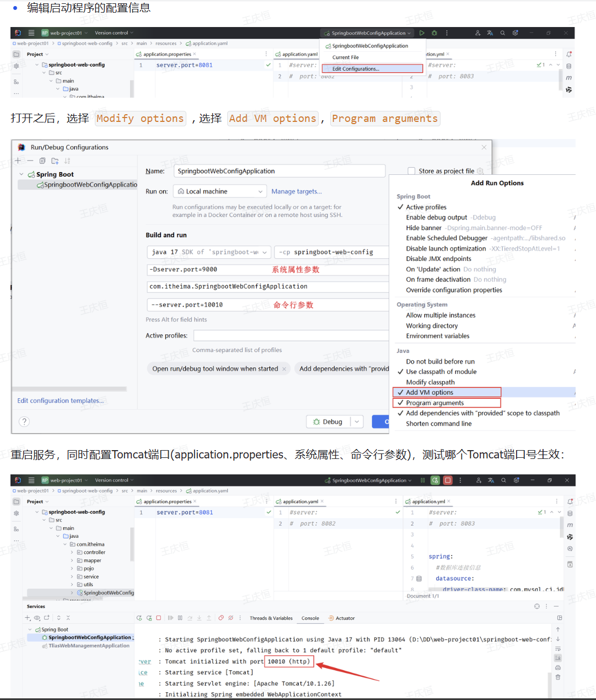Click the copy configuration icon in the dialog
The width and height of the screenshot is (596, 700).
42,161
